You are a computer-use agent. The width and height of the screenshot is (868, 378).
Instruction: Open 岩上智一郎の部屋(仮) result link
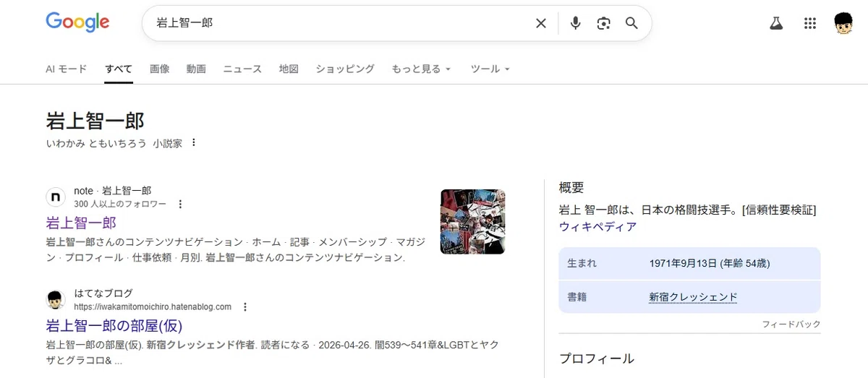pos(114,325)
